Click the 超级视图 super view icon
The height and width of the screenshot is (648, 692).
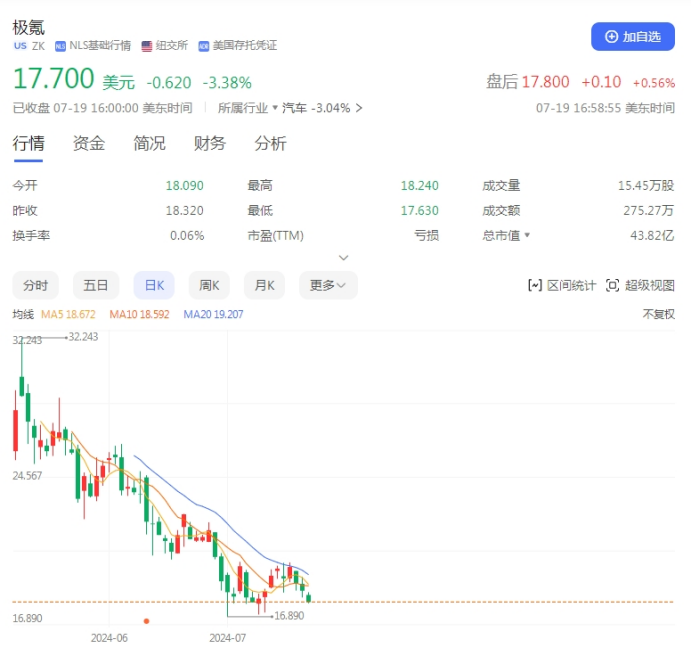pos(613,285)
